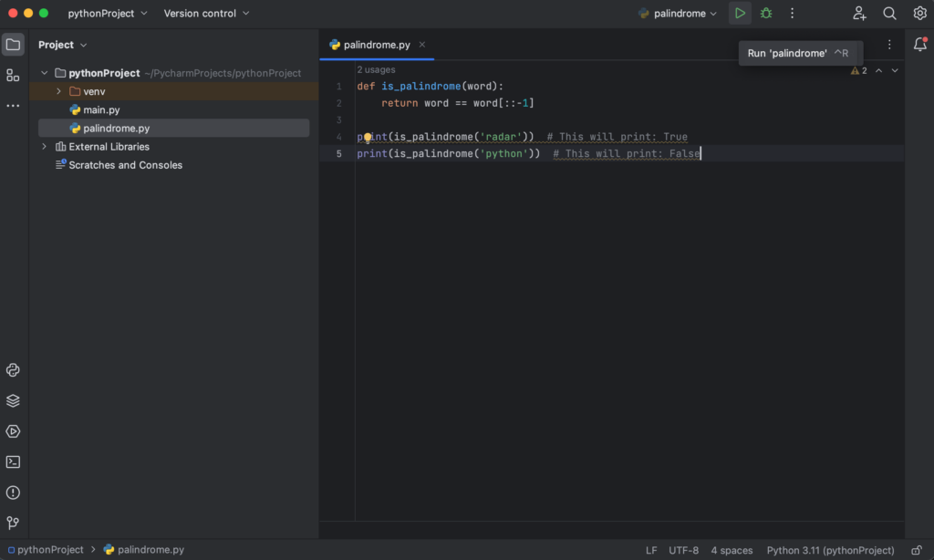Viewport: 934px width, 560px height.
Task: Open the pythonProject dropdown in title bar
Action: [x=108, y=14]
